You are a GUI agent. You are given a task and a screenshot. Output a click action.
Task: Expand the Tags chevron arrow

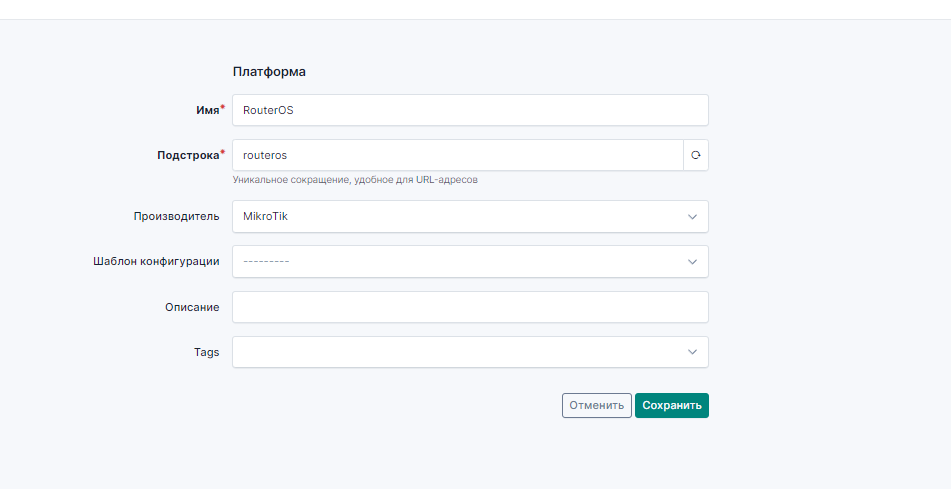(692, 352)
